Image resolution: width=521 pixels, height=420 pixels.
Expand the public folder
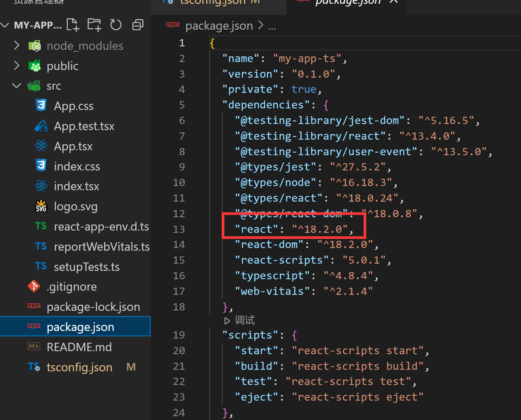click(16, 66)
